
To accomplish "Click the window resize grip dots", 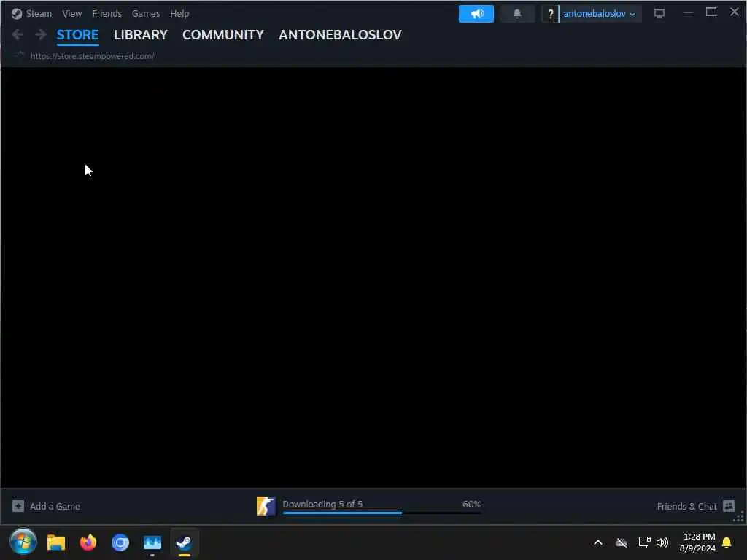I will pyautogui.click(x=739, y=517).
